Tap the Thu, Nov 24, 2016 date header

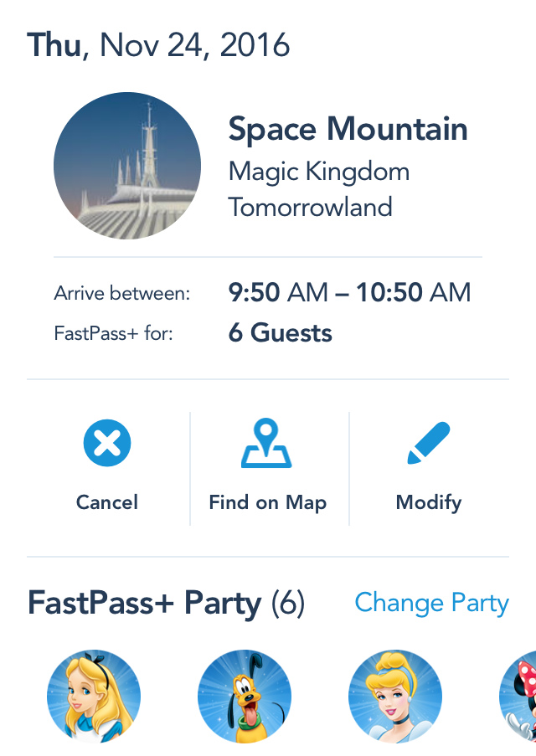click(x=158, y=45)
